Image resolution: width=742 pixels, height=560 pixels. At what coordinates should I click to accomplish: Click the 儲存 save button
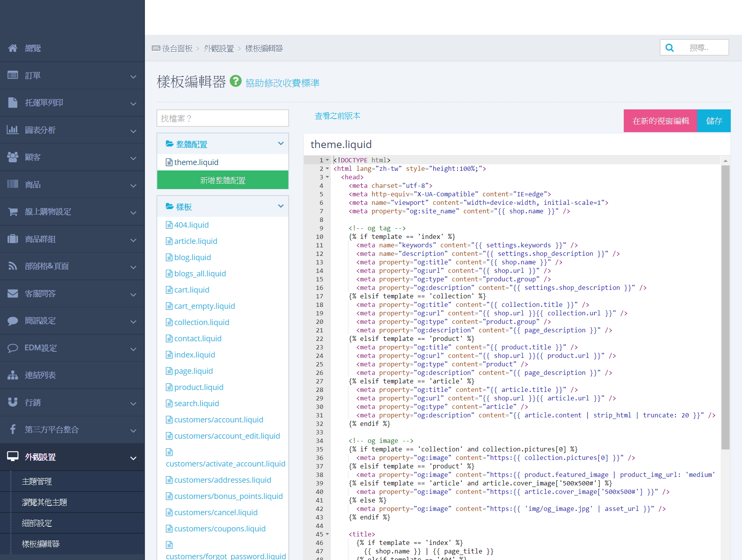[714, 121]
